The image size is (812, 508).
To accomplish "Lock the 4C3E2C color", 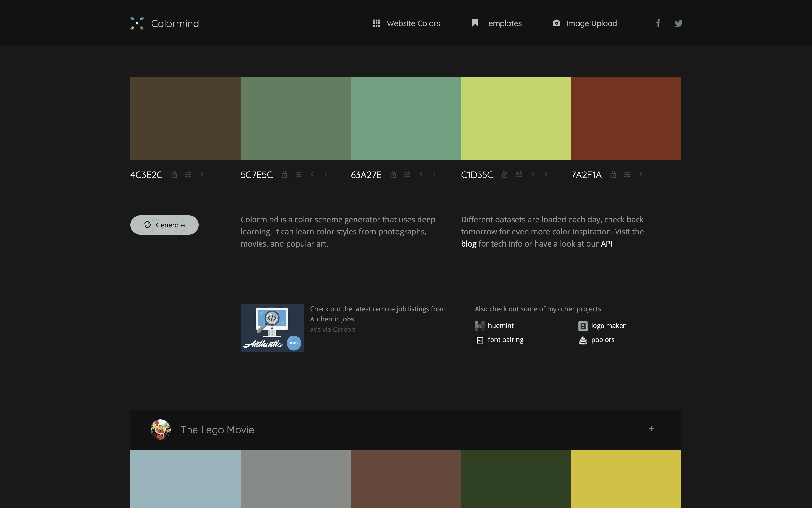I will point(174,174).
